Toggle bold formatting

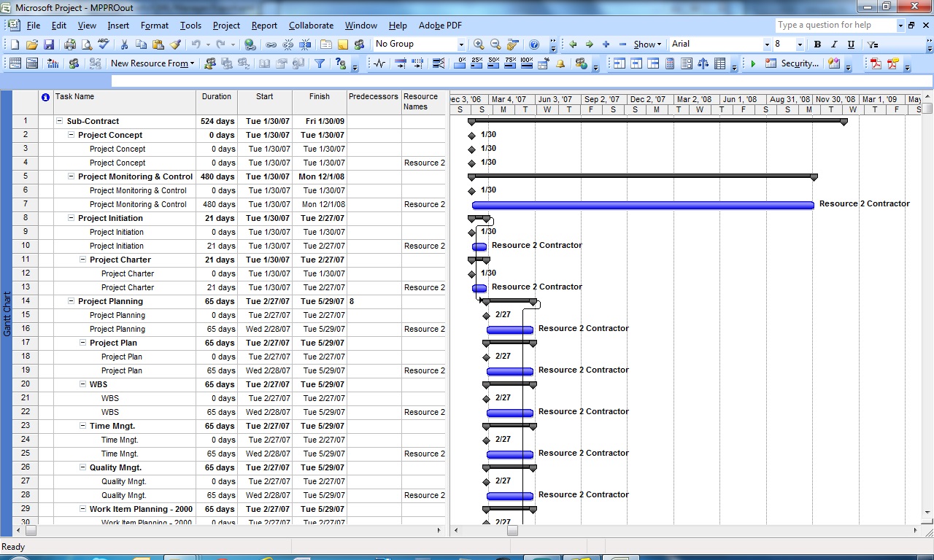pos(817,44)
